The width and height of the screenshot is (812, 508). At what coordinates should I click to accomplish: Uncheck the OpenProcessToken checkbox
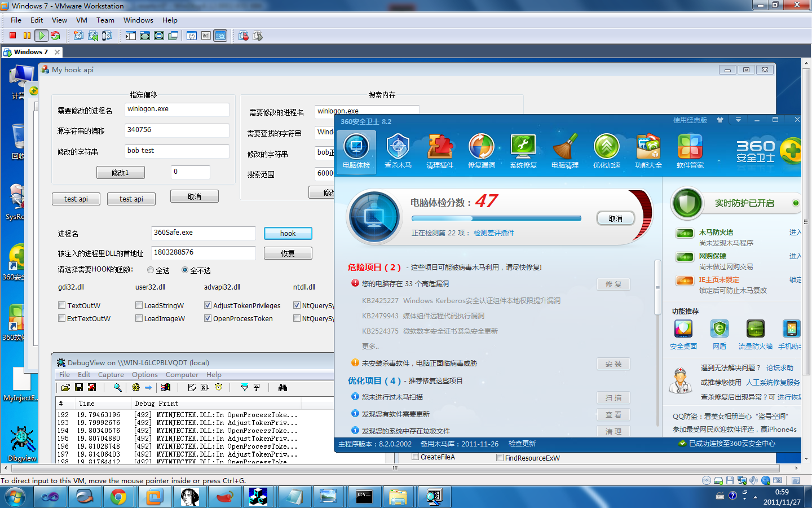(208, 318)
